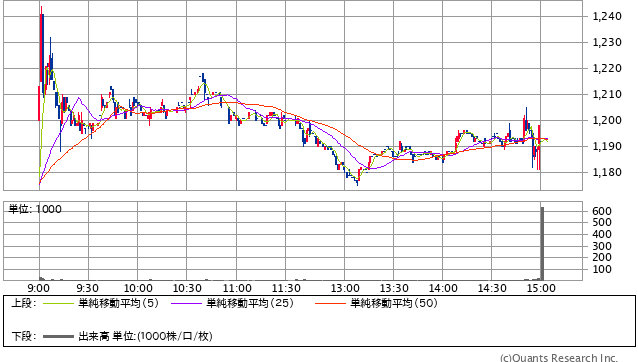This screenshot has width=638, height=362.
Task: Click the 9:30 time axis label
Action: tap(87, 288)
